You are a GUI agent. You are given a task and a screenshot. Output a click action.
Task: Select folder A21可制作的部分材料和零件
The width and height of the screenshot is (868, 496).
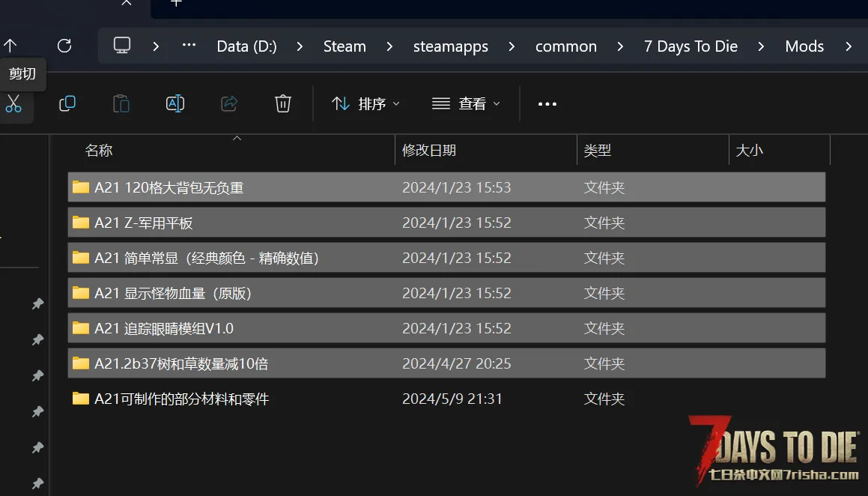click(x=181, y=399)
